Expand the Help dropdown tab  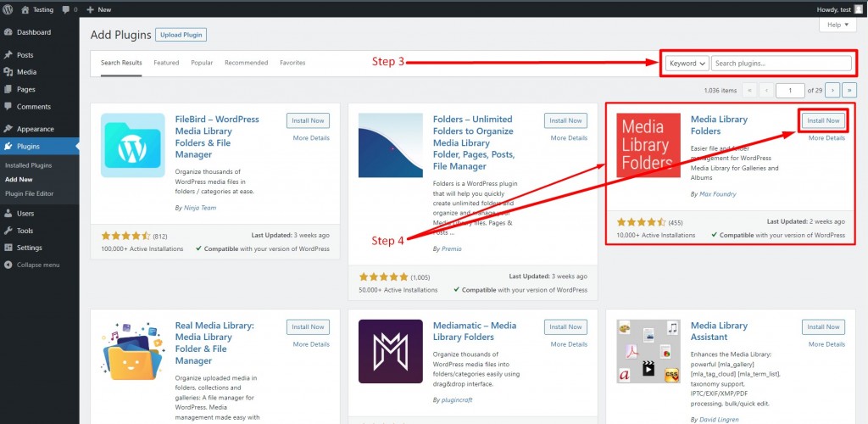(x=837, y=25)
